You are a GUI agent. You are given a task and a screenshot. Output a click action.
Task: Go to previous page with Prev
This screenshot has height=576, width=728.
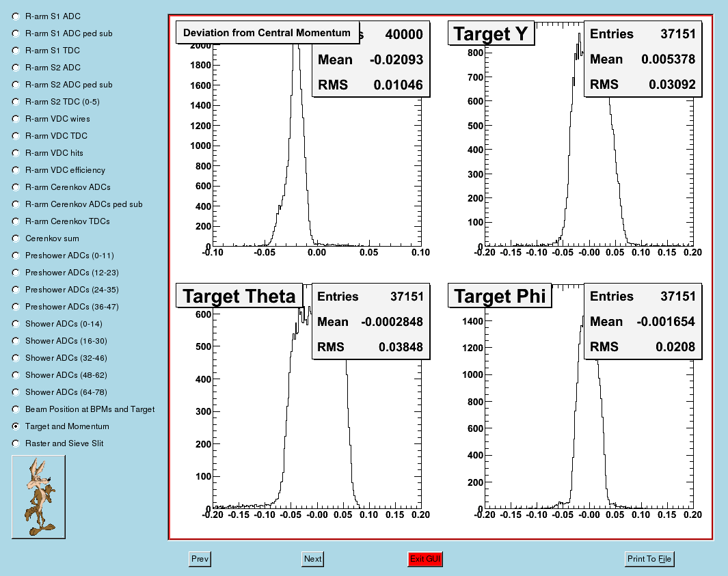click(200, 559)
